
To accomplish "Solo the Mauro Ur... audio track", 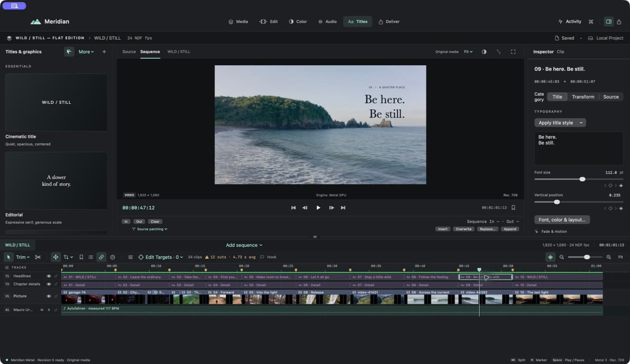I will tap(48, 309).
